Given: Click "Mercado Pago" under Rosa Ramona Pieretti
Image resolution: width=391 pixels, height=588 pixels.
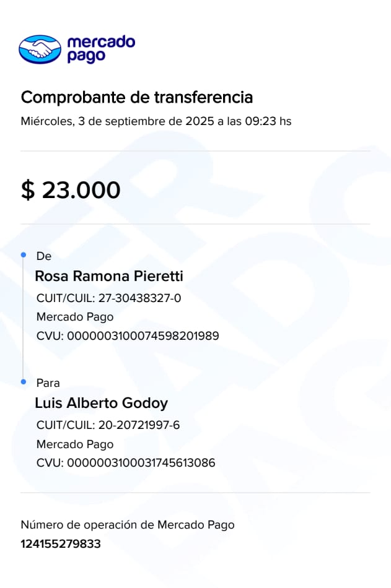Looking at the screenshot, I should (75, 317).
